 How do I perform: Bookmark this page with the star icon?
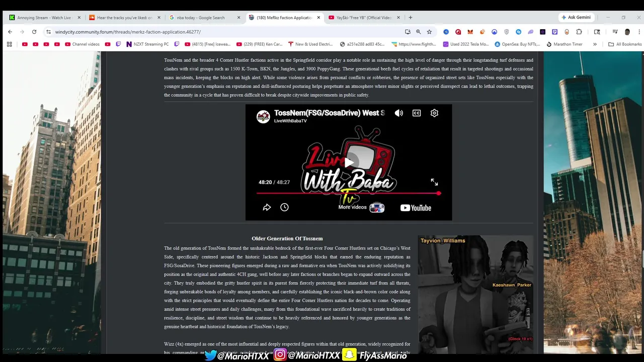pos(429,32)
